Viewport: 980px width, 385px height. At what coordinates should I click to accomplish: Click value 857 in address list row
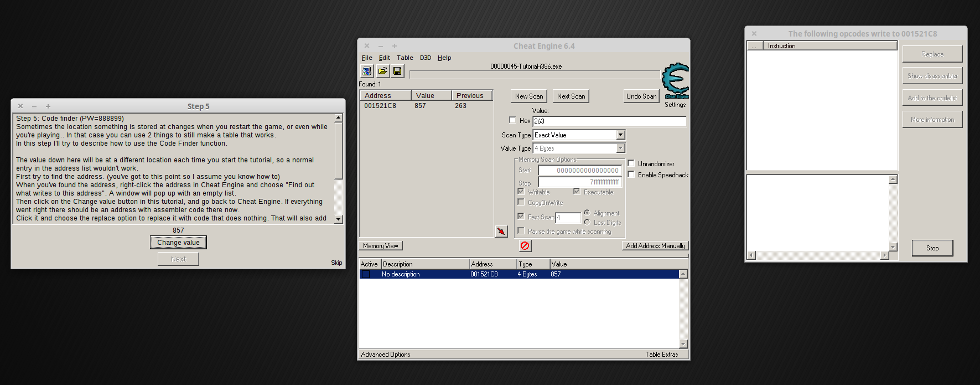(556, 274)
